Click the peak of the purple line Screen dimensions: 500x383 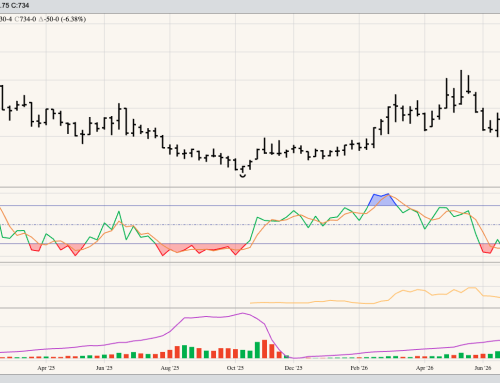[x=243, y=313]
